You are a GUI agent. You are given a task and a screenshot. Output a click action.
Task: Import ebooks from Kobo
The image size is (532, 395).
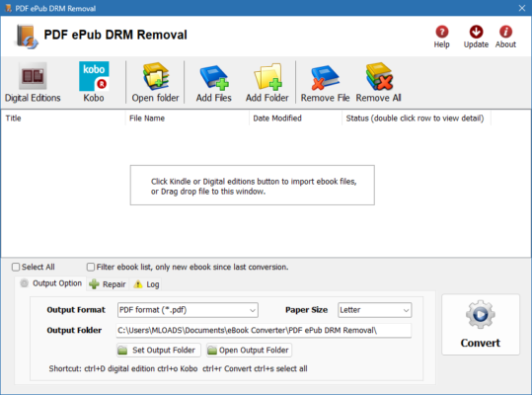(94, 82)
